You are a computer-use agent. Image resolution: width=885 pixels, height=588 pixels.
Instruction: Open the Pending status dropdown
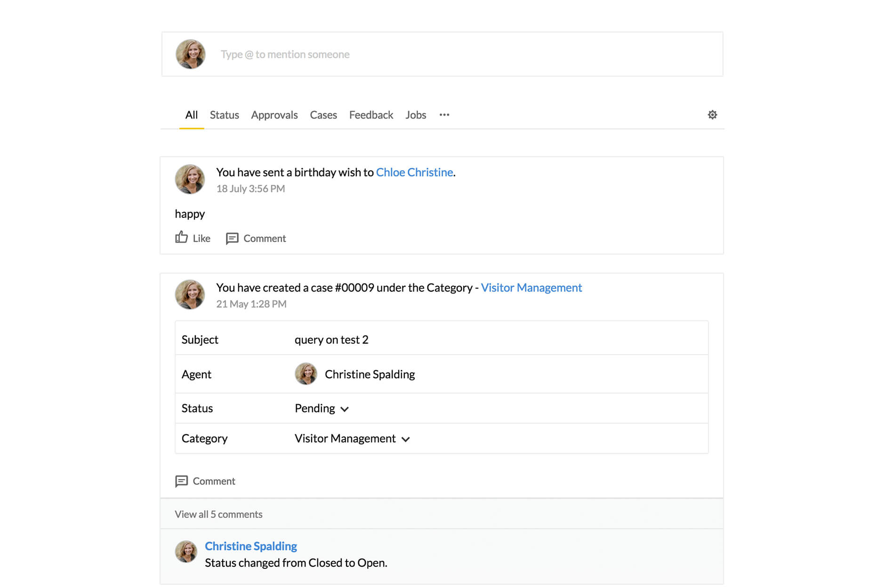tap(322, 408)
